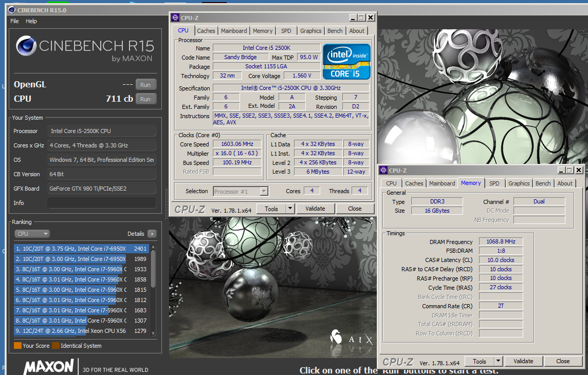
Task: Open About tab in the front CPU-Z window
Action: click(357, 31)
